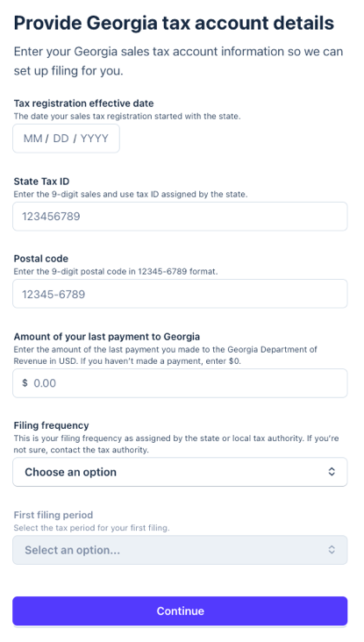364x642 pixels.
Task: Focus the Postal code input field
Action: 180,294
